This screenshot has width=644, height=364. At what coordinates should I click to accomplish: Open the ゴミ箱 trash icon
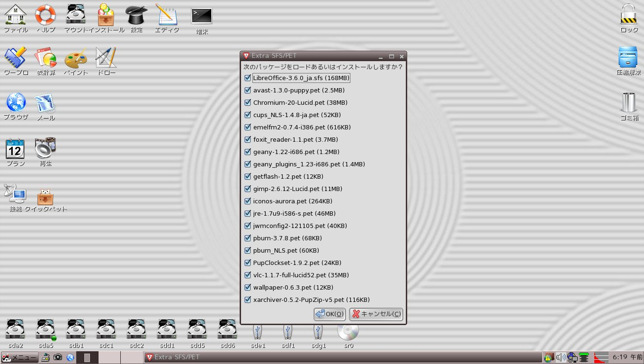pos(629,102)
